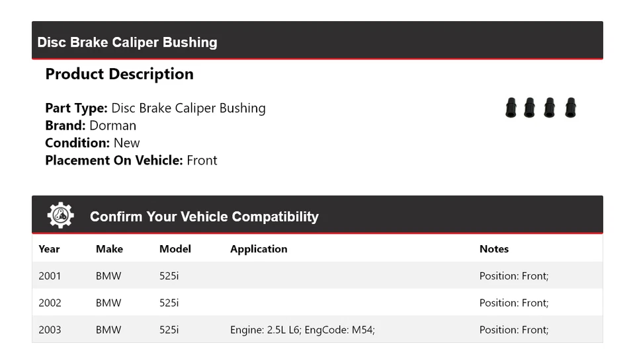Click the caliper bushings product thumbnail
This screenshot has height=364, width=635.
coord(540,108)
